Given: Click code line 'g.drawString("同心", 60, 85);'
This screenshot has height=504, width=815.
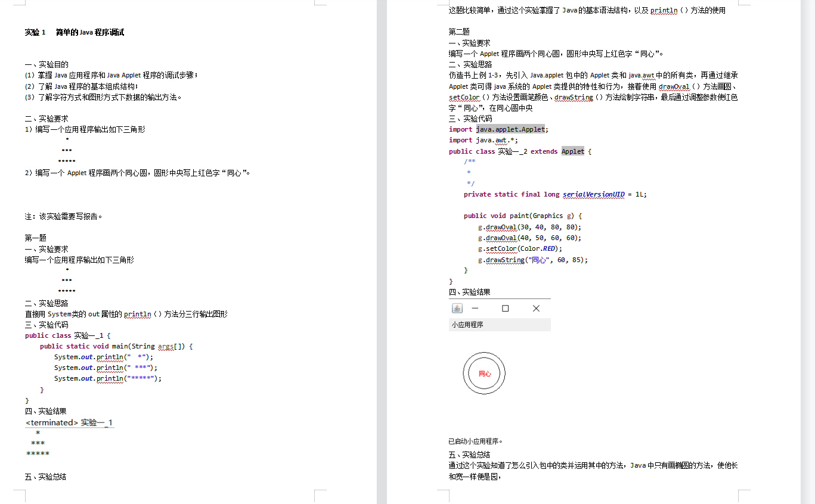Looking at the screenshot, I should pyautogui.click(x=533, y=260).
